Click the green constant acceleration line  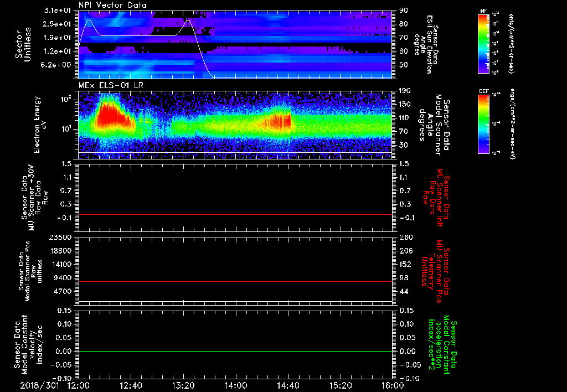tap(235, 351)
